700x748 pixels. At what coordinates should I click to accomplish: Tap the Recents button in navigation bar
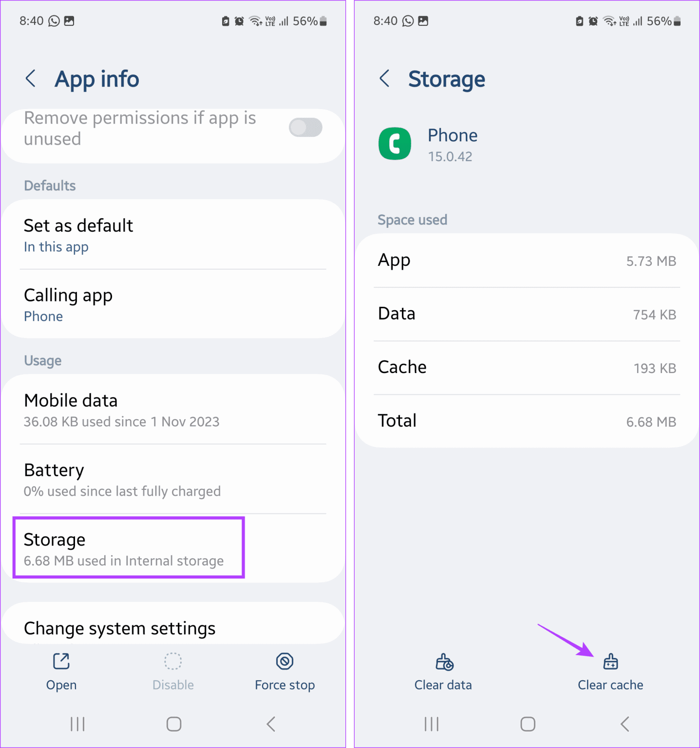[77, 724]
